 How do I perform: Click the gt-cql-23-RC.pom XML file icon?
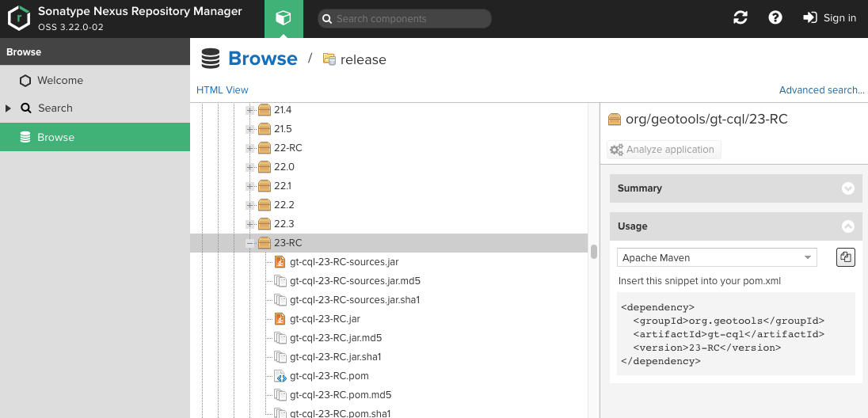click(280, 376)
